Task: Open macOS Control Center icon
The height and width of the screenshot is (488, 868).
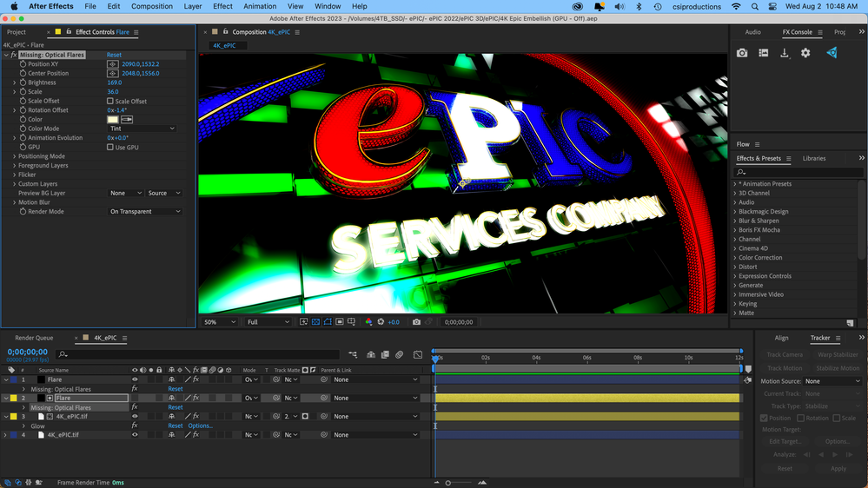Action: coord(772,7)
